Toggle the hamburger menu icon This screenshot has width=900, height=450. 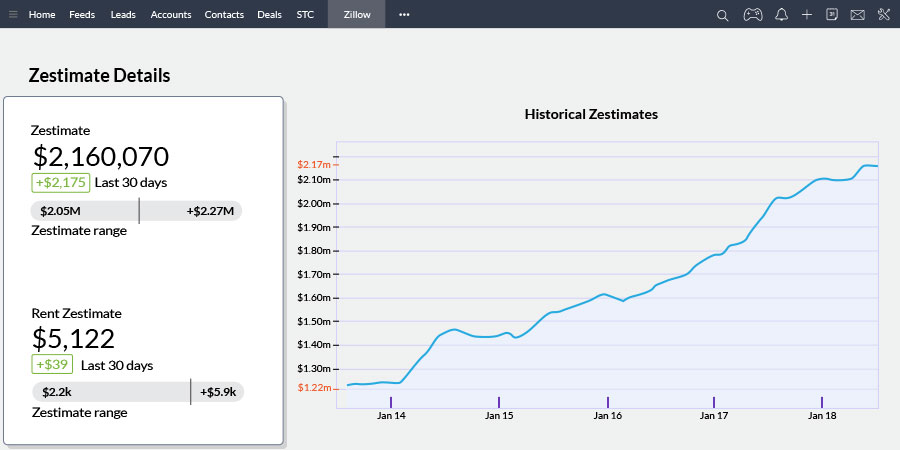[13, 15]
